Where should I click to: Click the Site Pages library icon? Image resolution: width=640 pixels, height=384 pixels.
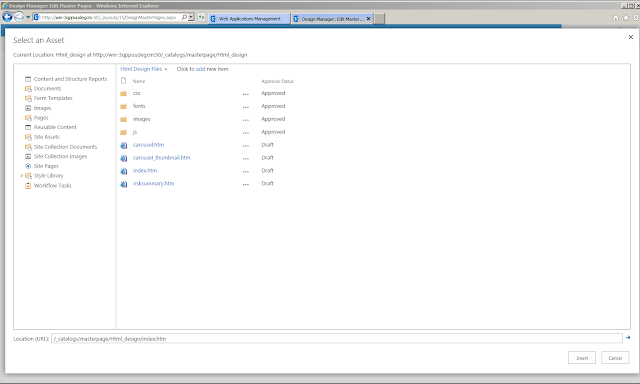pos(28,166)
